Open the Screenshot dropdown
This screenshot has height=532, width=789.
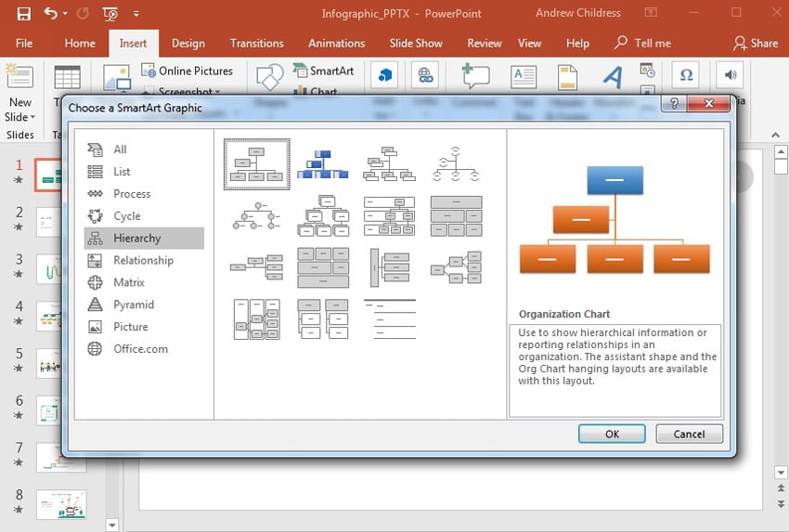(217, 92)
